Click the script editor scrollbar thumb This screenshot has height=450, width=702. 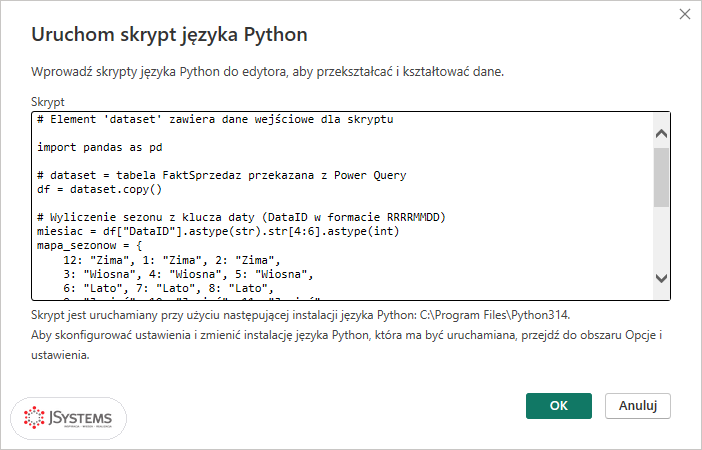tap(661, 177)
